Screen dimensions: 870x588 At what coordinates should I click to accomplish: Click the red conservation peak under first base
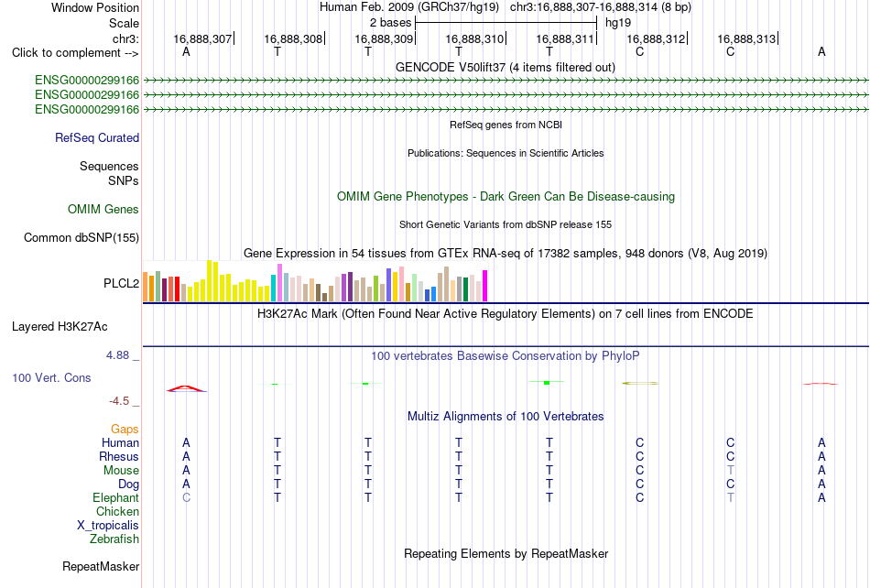[x=187, y=388]
